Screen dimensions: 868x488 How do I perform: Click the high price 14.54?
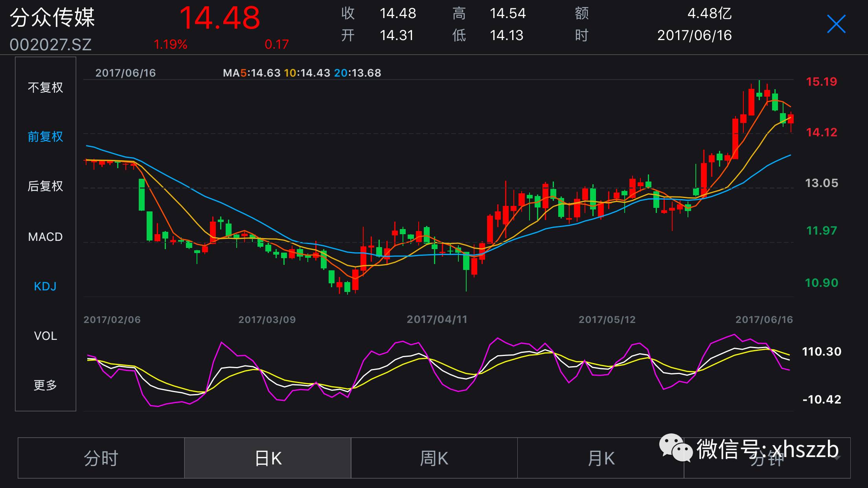tap(508, 13)
